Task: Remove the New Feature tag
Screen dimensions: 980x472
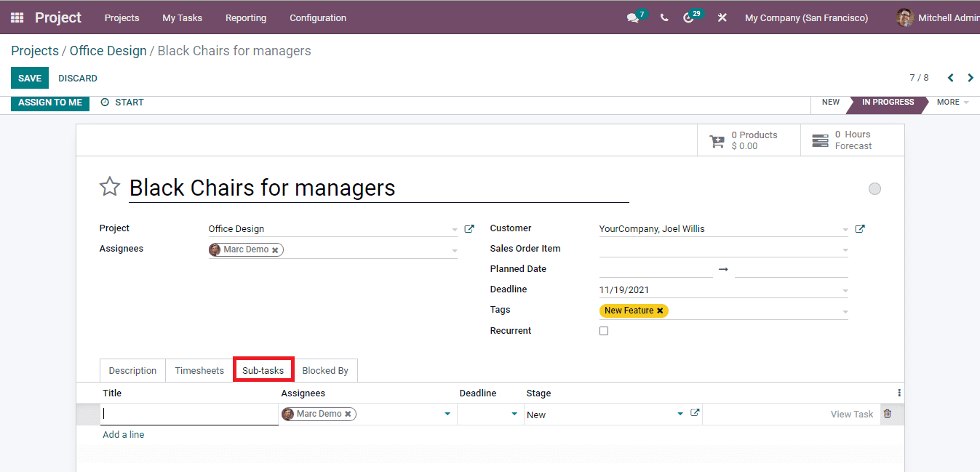Action: tap(661, 310)
